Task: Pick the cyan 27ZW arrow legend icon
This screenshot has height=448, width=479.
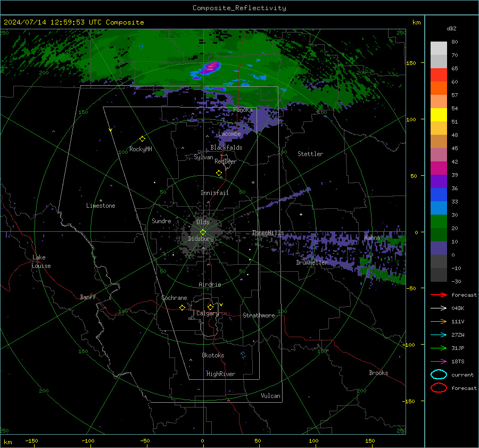Action: 439,335
